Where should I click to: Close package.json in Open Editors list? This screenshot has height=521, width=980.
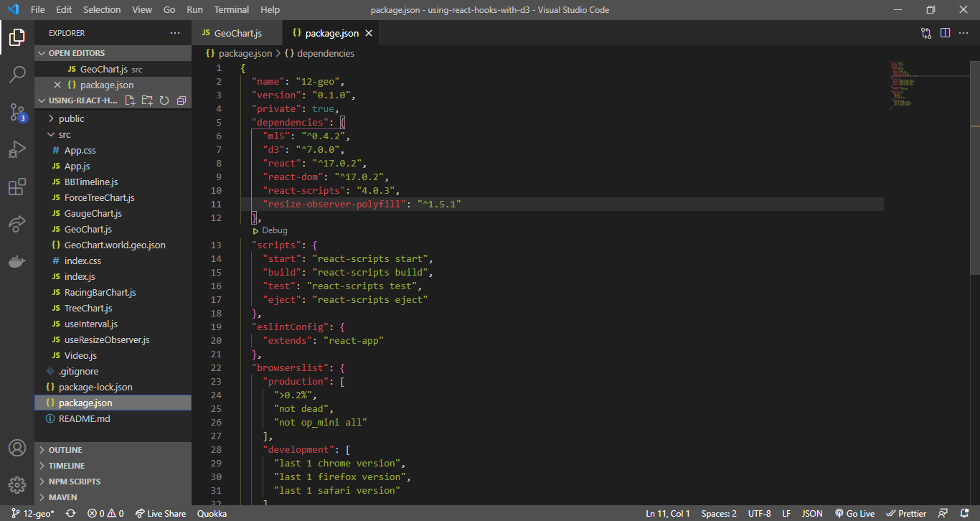tap(57, 85)
